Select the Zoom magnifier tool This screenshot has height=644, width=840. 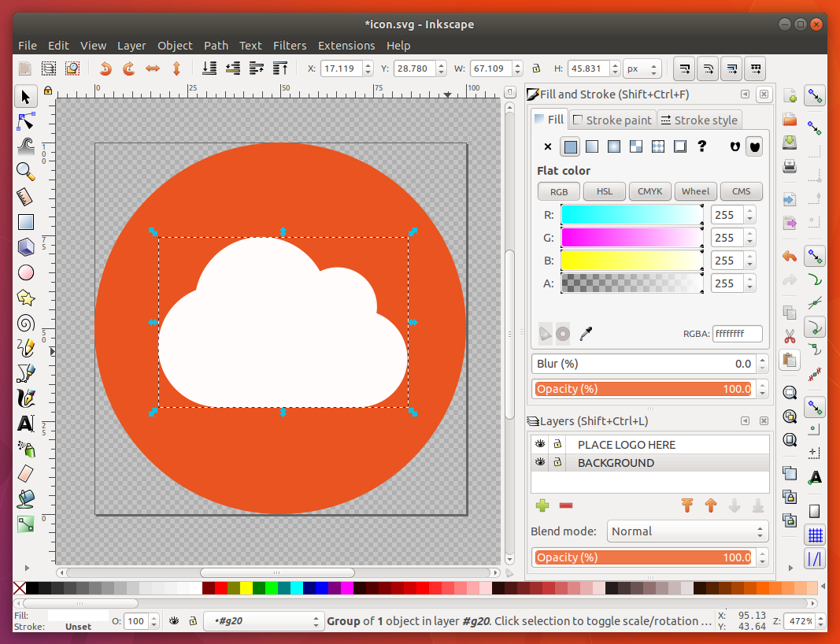point(25,172)
